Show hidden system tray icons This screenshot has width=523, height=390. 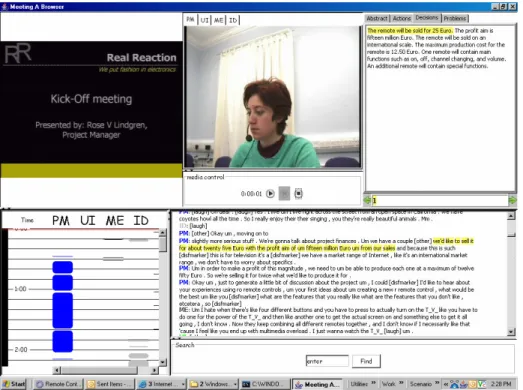pos(445,384)
